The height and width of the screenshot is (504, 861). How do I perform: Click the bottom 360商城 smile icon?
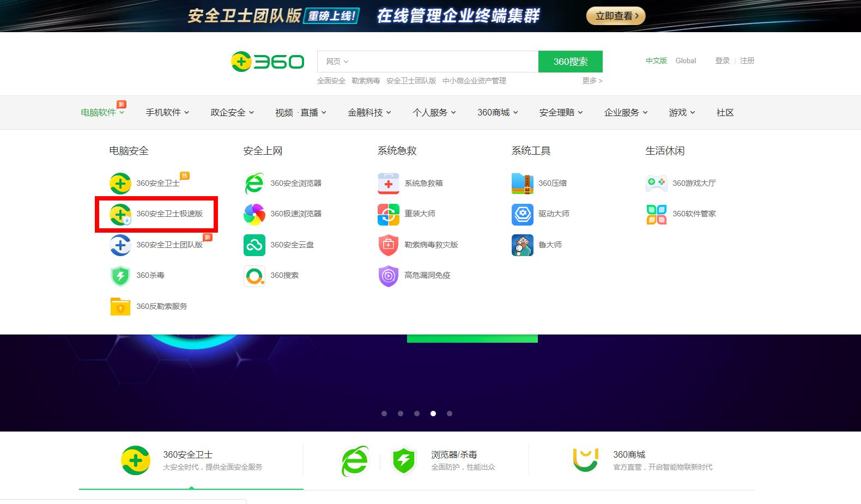(586, 460)
